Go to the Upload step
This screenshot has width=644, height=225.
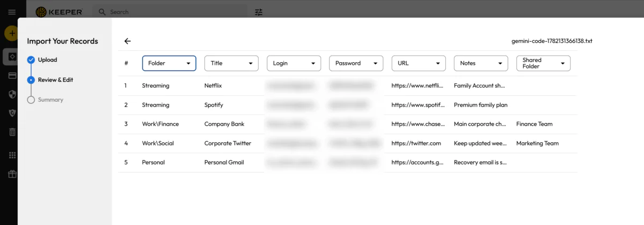(x=42, y=60)
